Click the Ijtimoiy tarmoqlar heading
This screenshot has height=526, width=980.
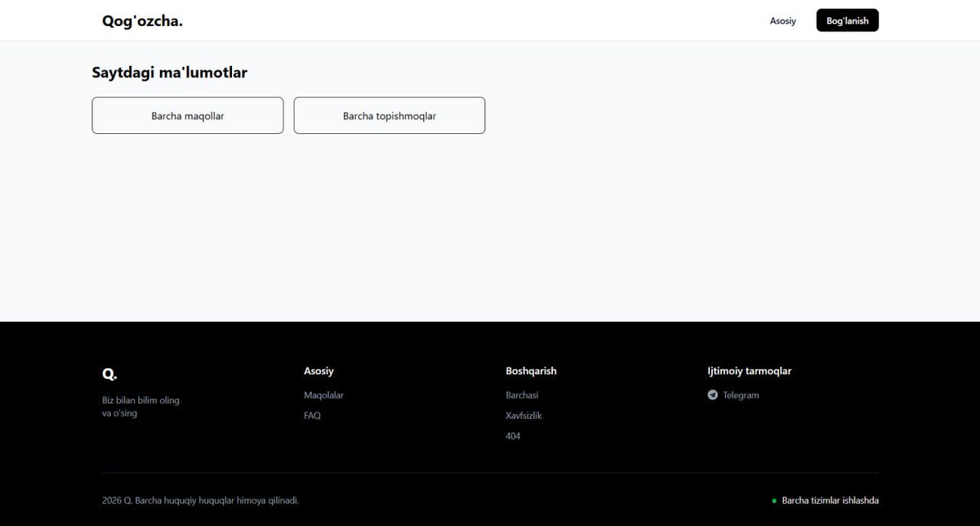click(749, 371)
